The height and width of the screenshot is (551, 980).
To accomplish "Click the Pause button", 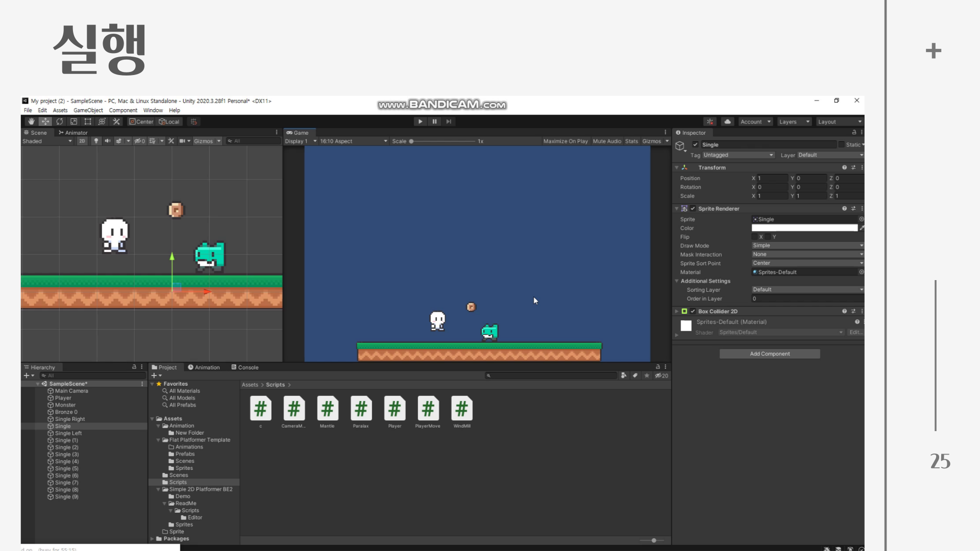I will 434,121.
